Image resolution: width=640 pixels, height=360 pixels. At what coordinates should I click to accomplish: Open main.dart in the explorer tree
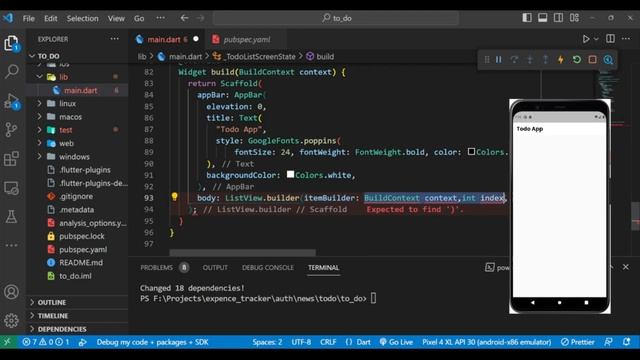coord(80,90)
